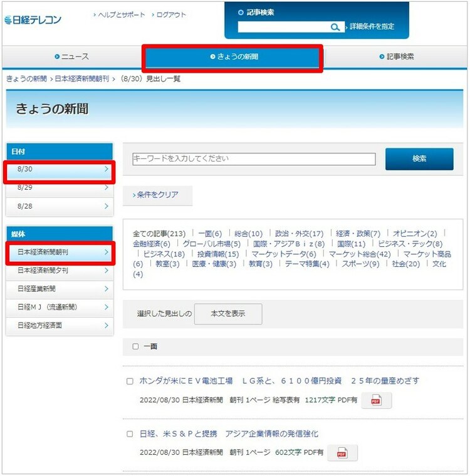
Task: Filter by テーマ特集(4) category
Action: [307, 264]
